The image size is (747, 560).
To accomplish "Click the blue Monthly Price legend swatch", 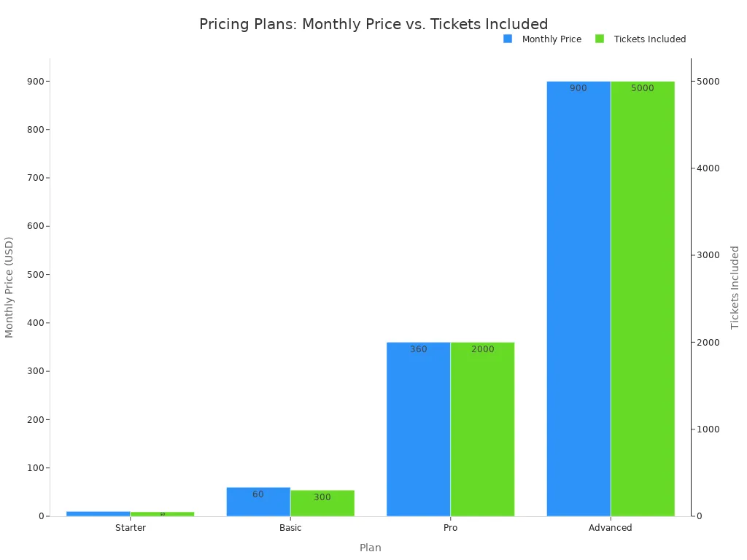I will click(508, 39).
